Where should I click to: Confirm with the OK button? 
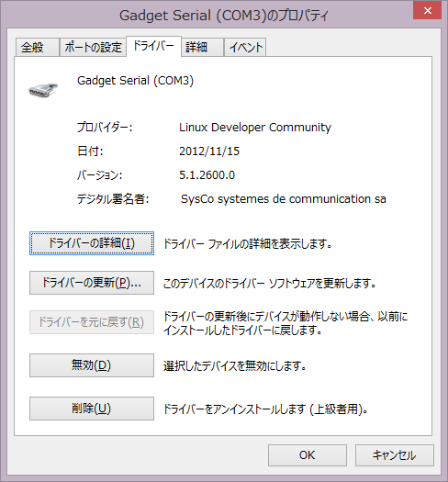[x=308, y=455]
